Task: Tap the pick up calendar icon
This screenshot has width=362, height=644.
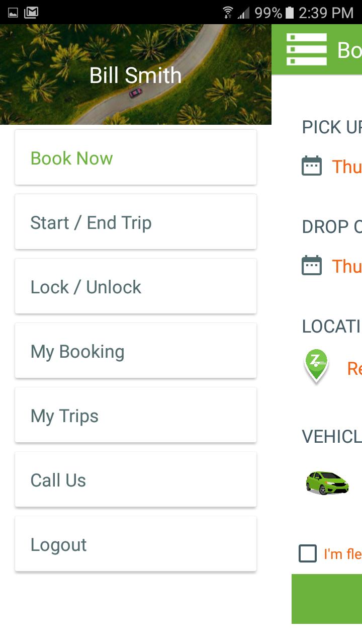Action: point(312,166)
